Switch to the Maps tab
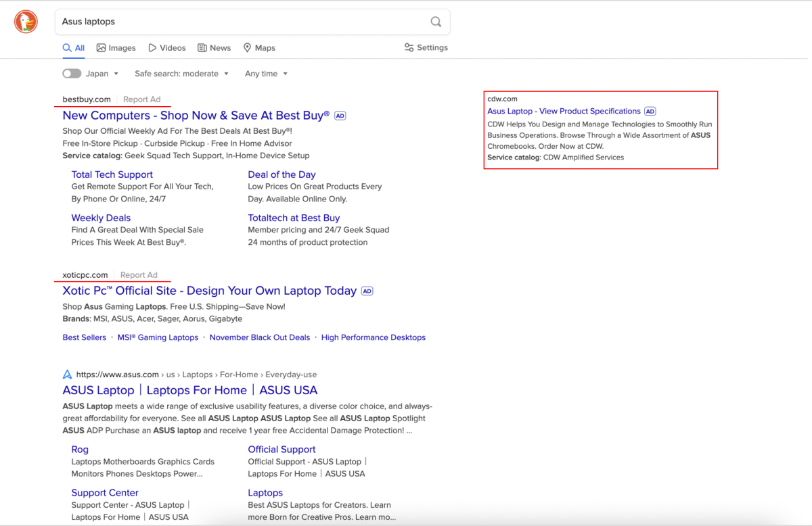This screenshot has height=526, width=812. coord(259,48)
